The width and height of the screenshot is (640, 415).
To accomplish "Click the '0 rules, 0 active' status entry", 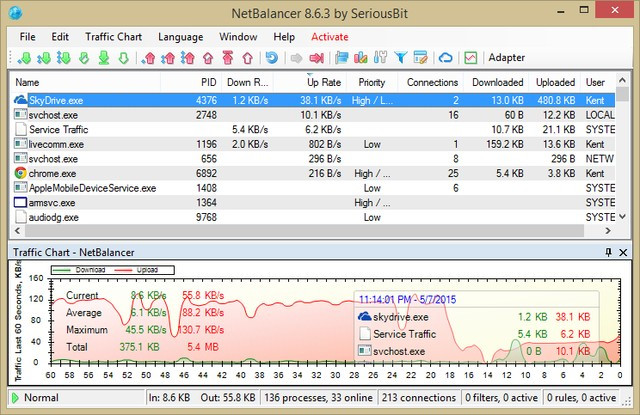I will pos(581,397).
